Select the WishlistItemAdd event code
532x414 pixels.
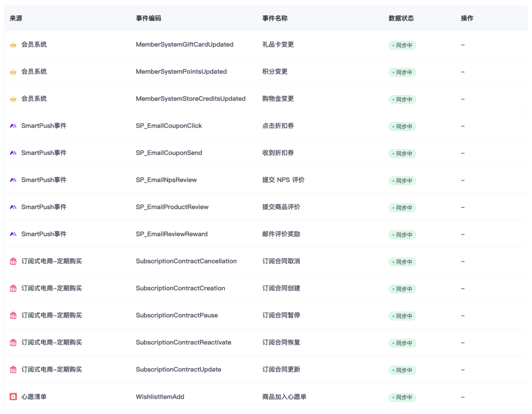160,397
